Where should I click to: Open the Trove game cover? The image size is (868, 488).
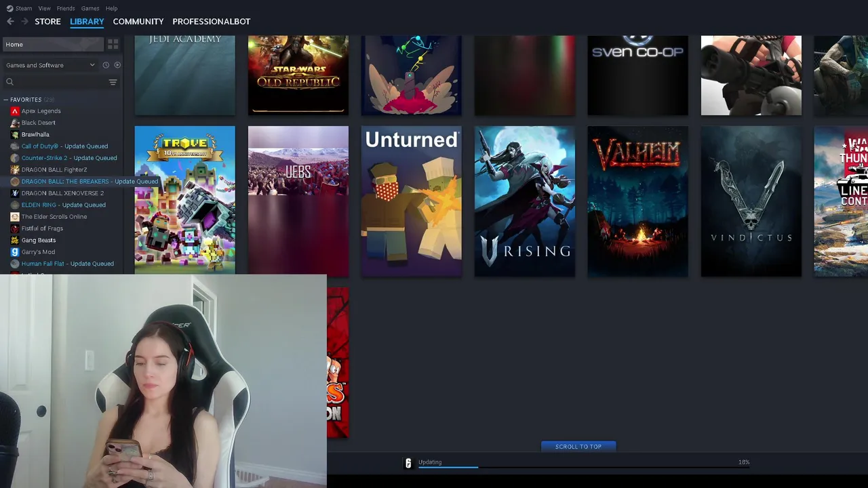tap(185, 200)
